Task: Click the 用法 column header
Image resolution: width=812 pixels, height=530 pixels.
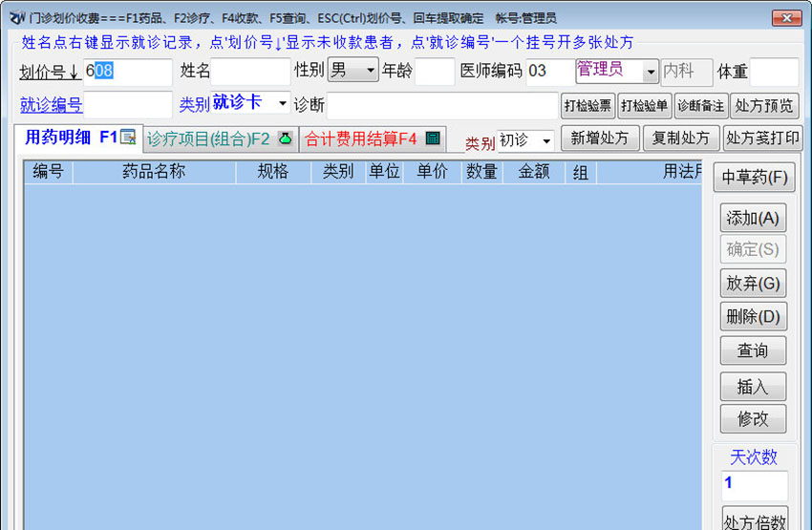Action: coord(650,172)
